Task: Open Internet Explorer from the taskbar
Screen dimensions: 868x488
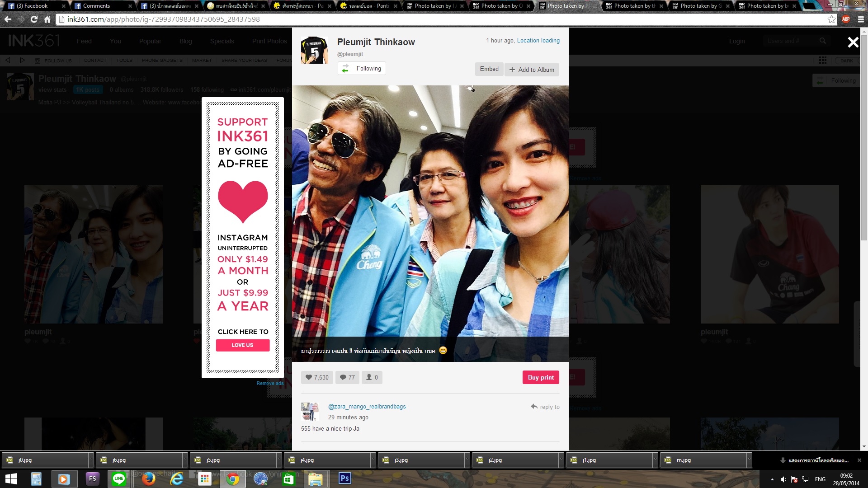Action: pos(176,479)
